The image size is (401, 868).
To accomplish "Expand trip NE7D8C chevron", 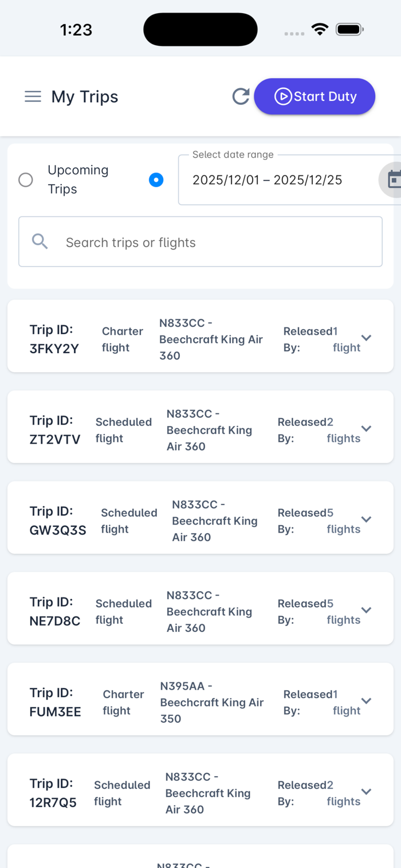I will [367, 610].
